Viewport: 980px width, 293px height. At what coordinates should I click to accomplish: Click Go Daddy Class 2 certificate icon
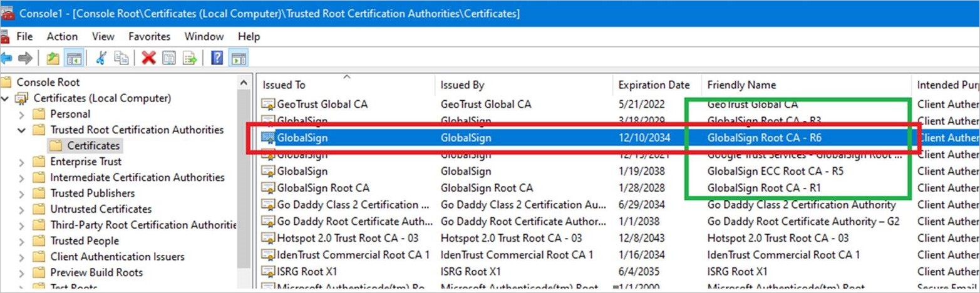pyautogui.click(x=268, y=205)
